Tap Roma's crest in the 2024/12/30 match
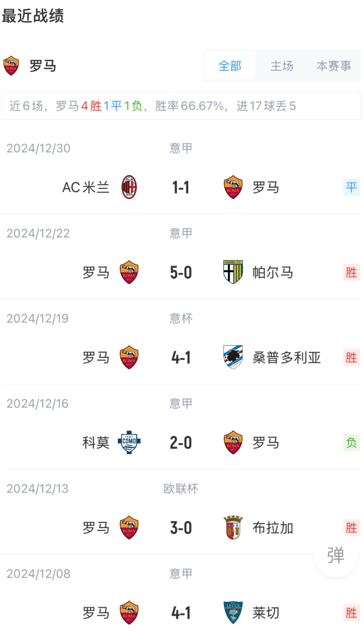Image resolution: width=364 pixels, height=637 pixels. point(233,187)
